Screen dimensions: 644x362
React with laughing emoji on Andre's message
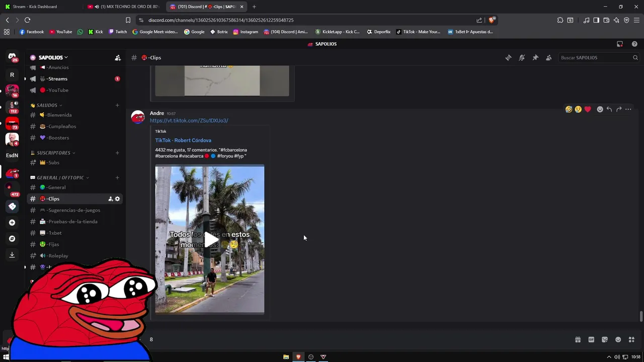(569, 109)
